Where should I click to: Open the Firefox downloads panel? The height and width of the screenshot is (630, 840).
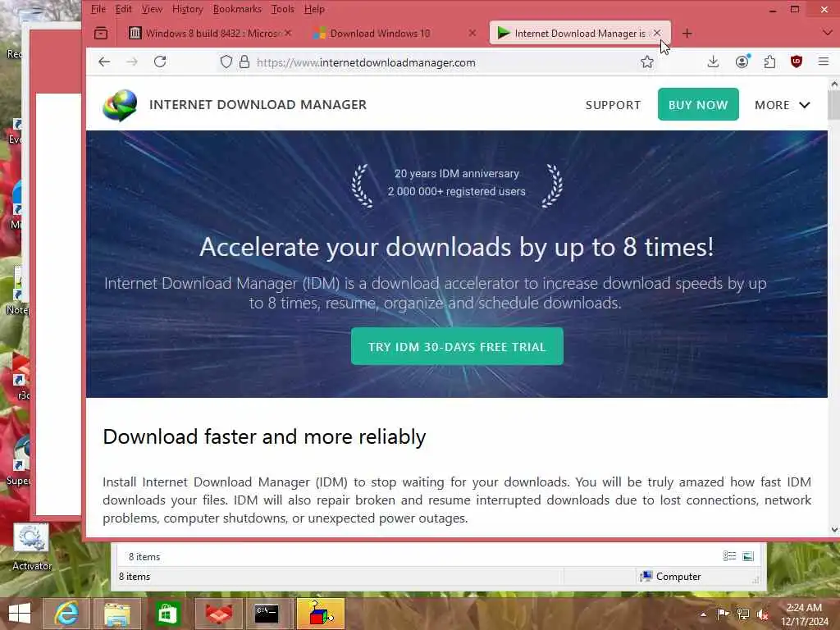[x=713, y=62]
